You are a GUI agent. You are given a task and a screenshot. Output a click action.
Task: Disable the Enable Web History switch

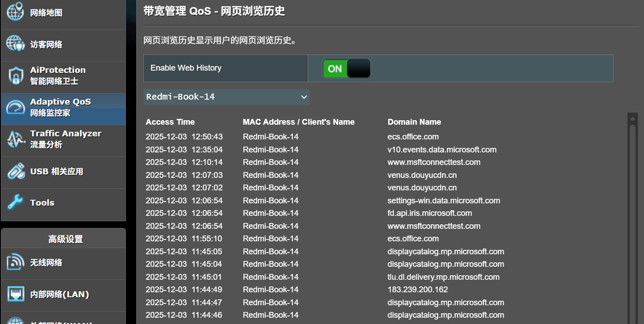(x=346, y=68)
